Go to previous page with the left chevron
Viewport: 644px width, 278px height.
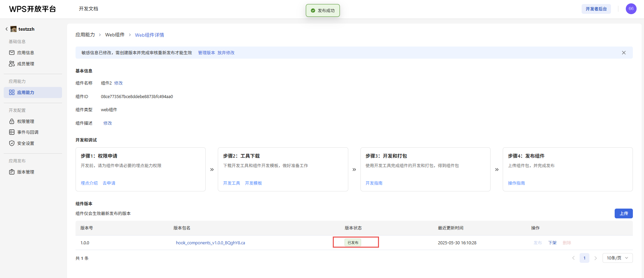[573, 258]
